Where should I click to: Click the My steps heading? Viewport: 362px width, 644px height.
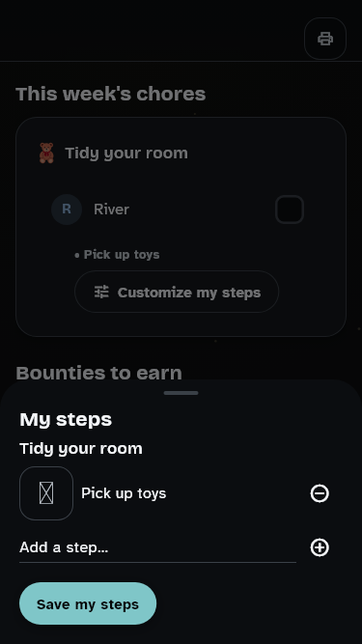pyautogui.click(x=66, y=420)
